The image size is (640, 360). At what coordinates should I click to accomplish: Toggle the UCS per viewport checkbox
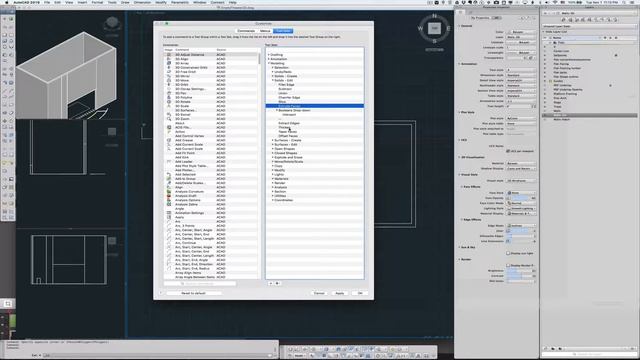[508, 151]
